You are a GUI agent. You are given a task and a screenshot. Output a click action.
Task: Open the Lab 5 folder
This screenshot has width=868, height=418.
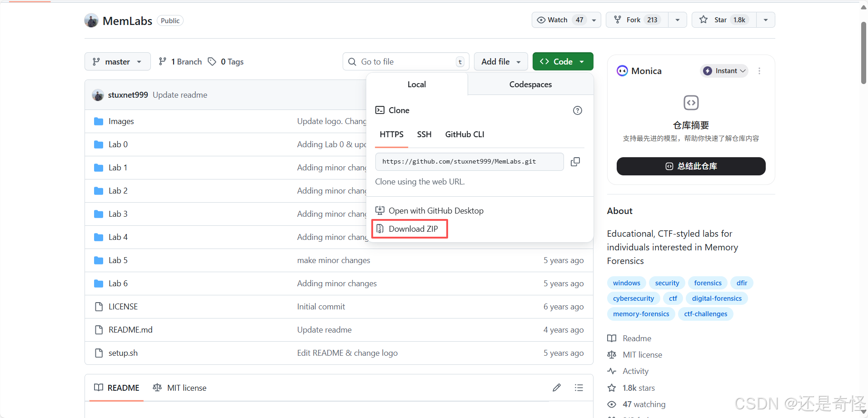tap(118, 260)
